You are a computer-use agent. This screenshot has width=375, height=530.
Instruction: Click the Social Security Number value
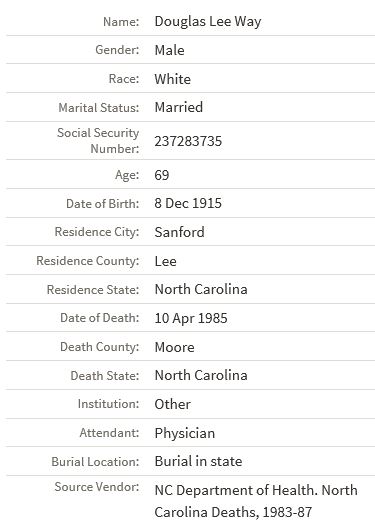(x=188, y=141)
